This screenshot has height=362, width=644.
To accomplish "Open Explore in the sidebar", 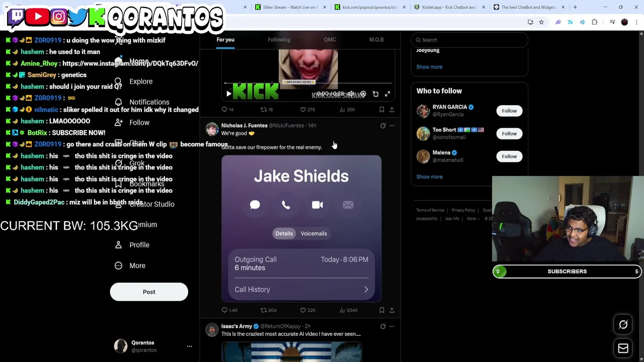I will point(134,81).
